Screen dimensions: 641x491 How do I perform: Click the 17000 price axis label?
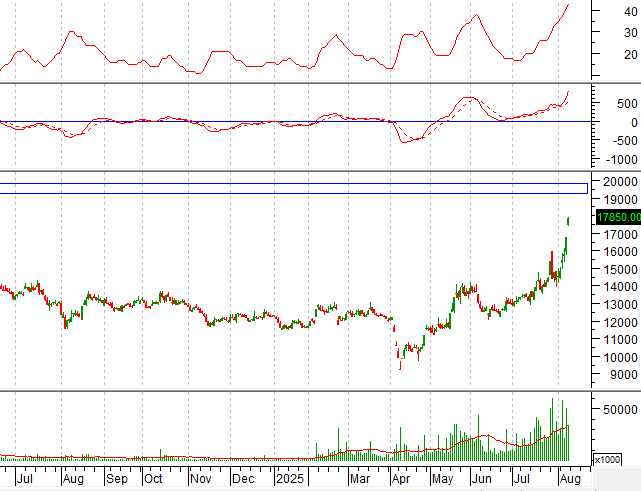[x=620, y=235]
